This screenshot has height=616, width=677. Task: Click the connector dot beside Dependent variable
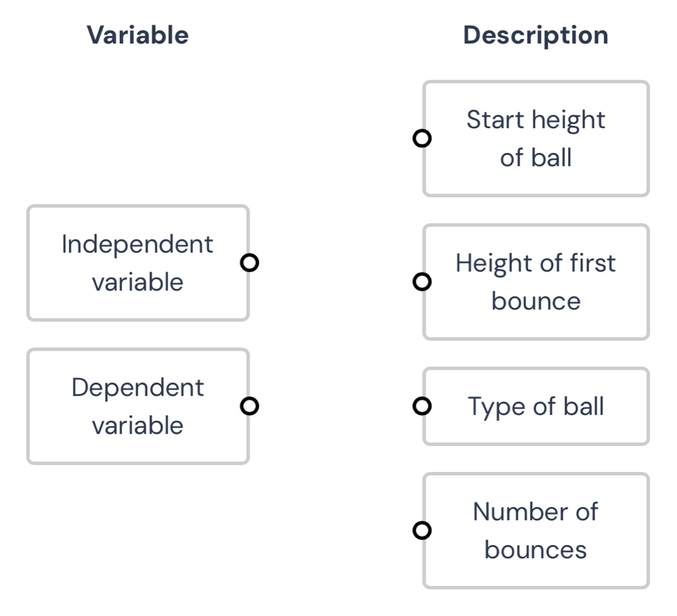click(251, 407)
